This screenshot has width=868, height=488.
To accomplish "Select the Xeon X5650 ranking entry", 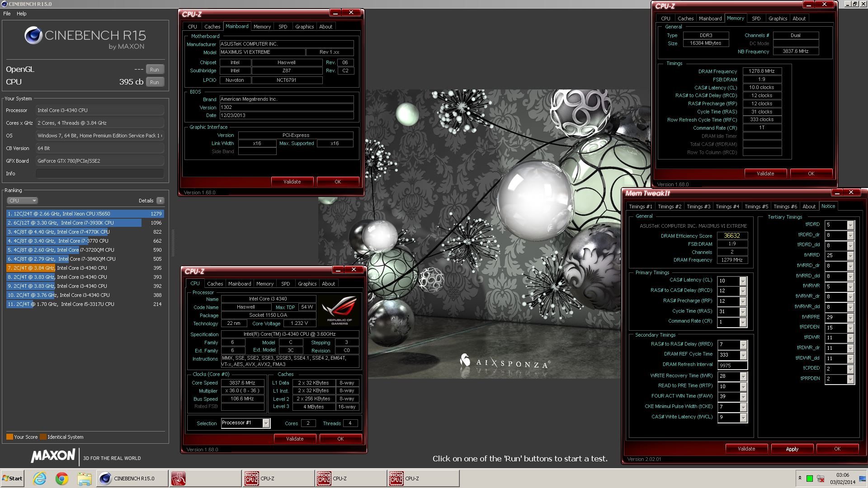I will coord(85,214).
